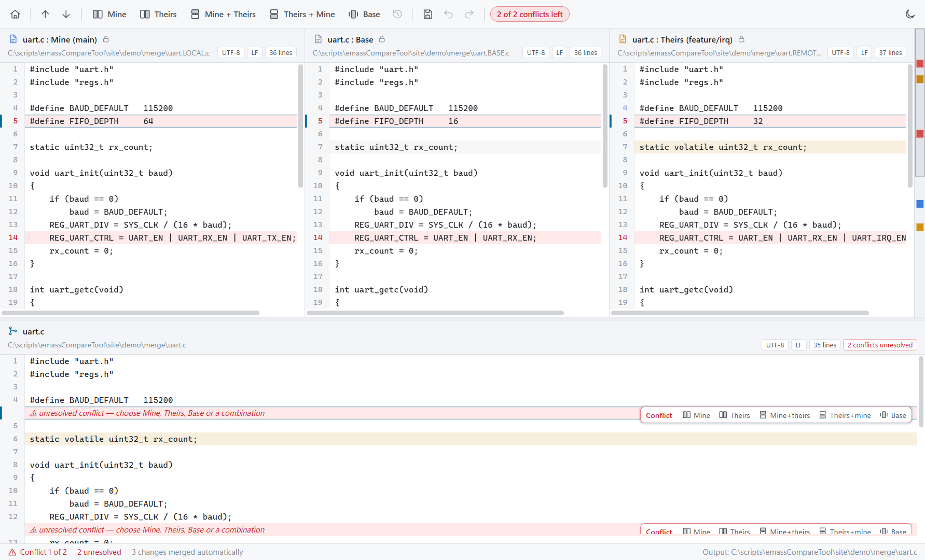Jump to next conflict with down arrow
This screenshot has width=925, height=560.
(x=66, y=14)
